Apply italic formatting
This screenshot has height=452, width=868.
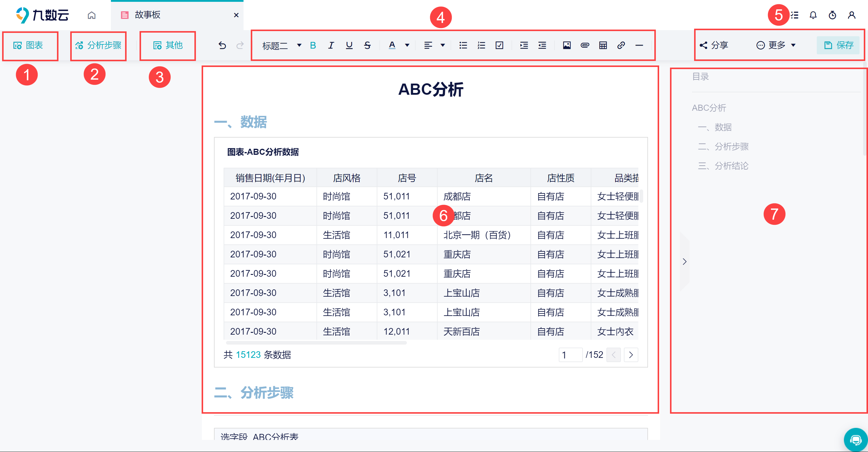pyautogui.click(x=331, y=45)
